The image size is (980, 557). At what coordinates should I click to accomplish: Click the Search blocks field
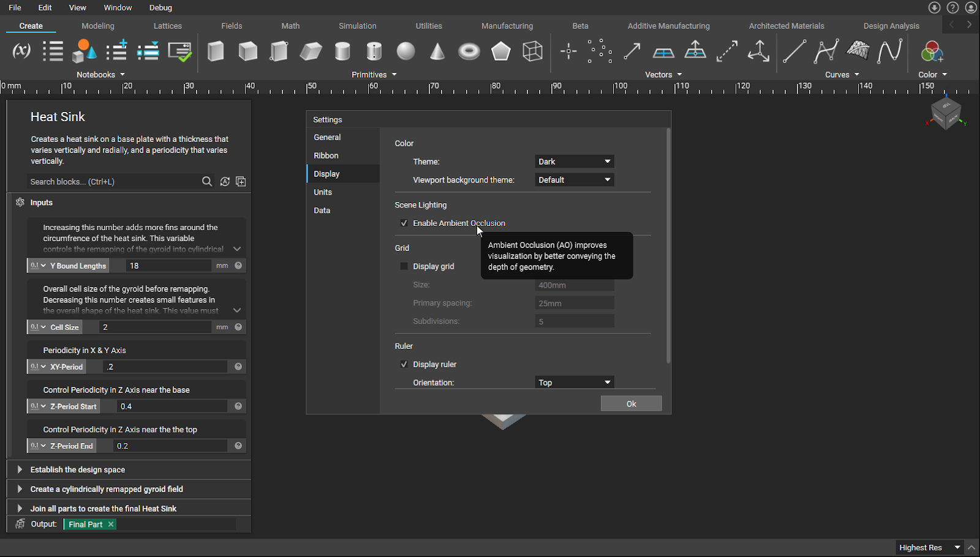(x=113, y=182)
